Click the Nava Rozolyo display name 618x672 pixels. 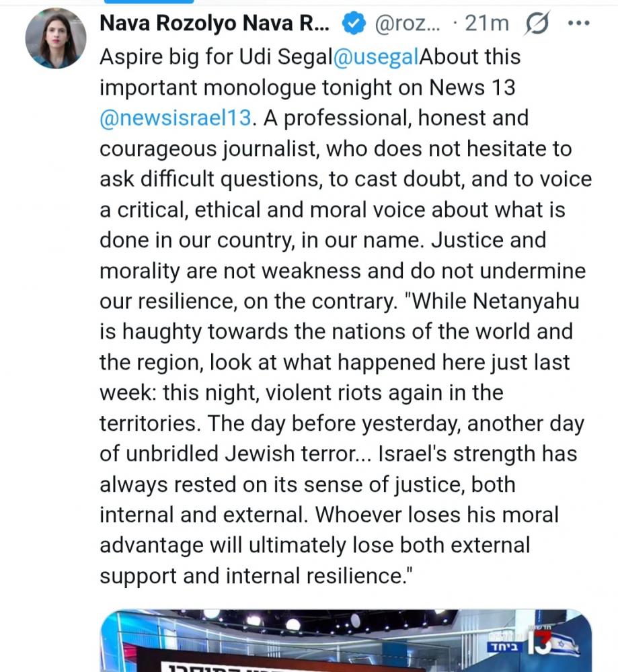tap(215, 24)
